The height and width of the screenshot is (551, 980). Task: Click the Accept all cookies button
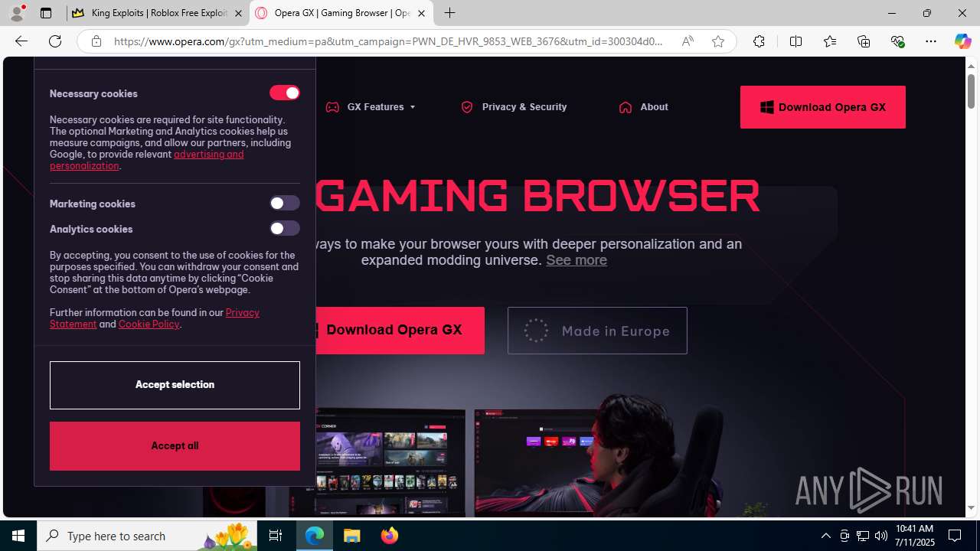point(175,446)
